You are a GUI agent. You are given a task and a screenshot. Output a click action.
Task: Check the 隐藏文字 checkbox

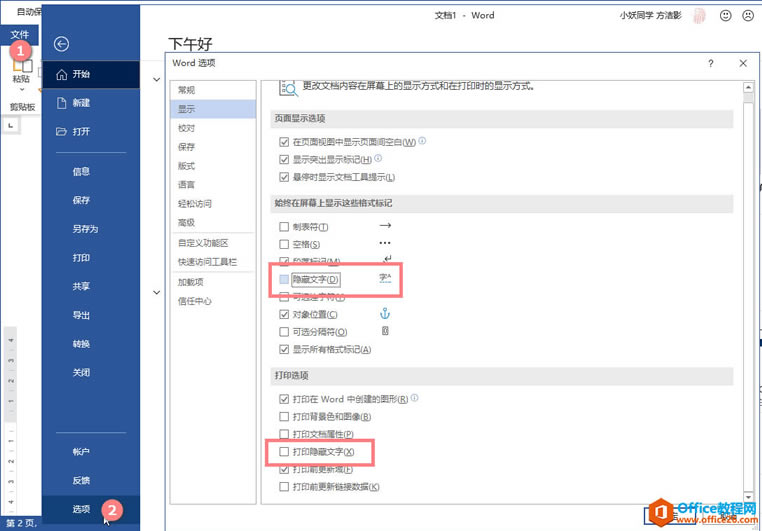tap(284, 279)
